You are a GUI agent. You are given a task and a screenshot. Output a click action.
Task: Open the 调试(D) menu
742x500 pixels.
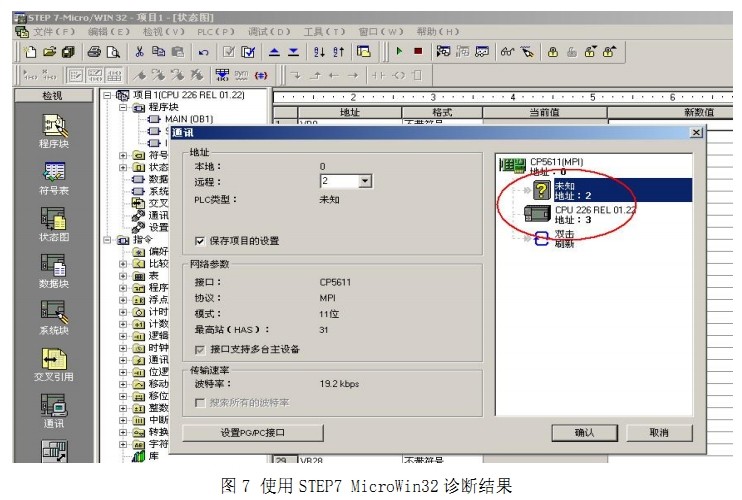269,32
